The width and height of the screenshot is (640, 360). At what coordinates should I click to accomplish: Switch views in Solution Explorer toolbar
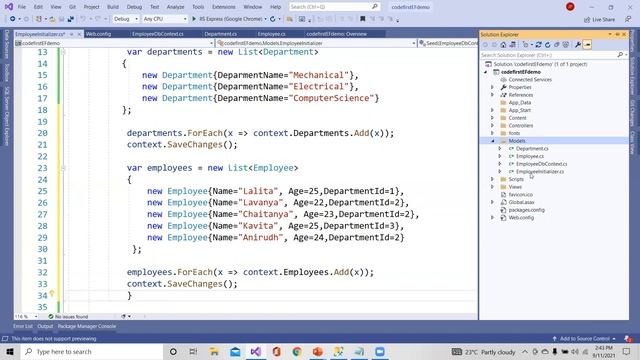point(512,44)
